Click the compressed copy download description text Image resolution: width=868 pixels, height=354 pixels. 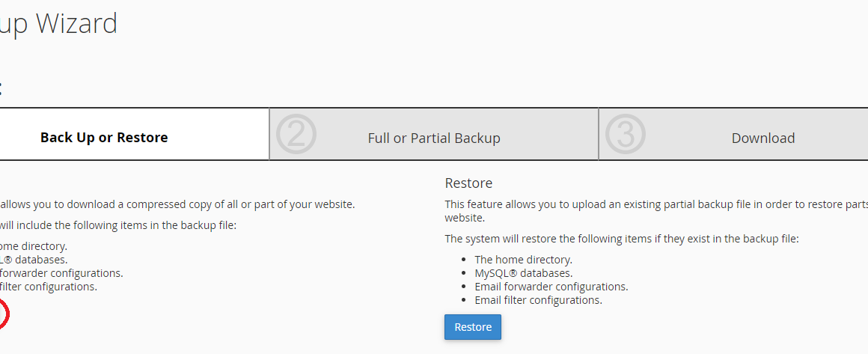pos(177,204)
